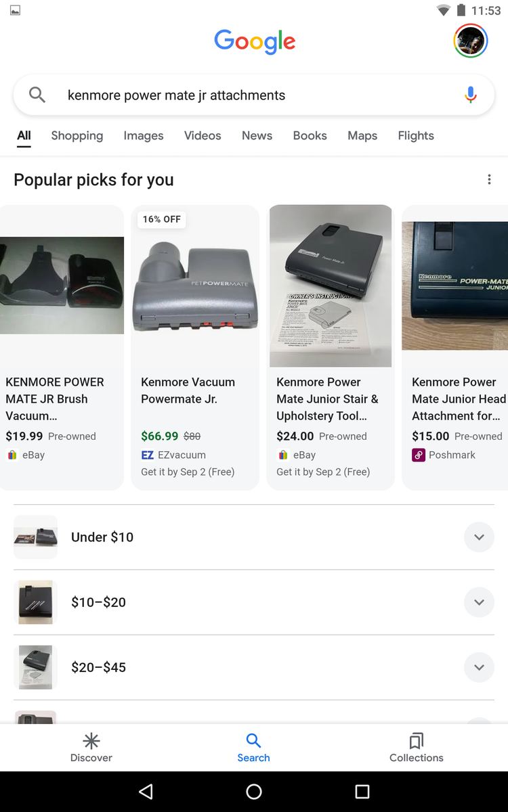
Task: Expand the Under $10 price range
Action: pos(479,537)
